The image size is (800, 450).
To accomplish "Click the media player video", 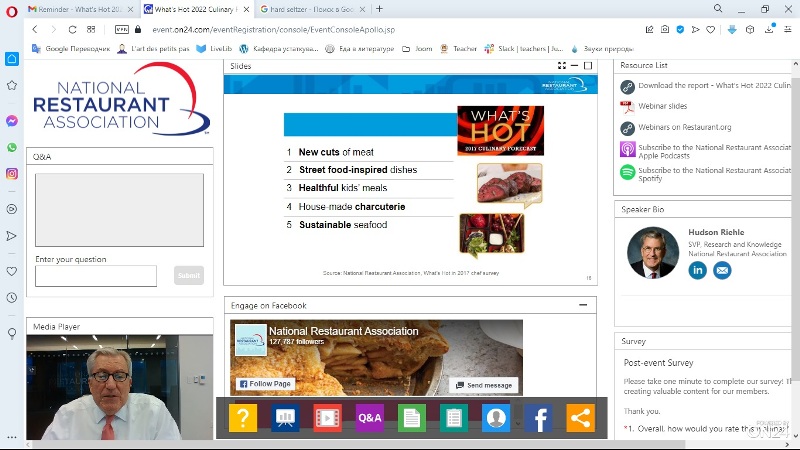I will pyautogui.click(x=120, y=387).
